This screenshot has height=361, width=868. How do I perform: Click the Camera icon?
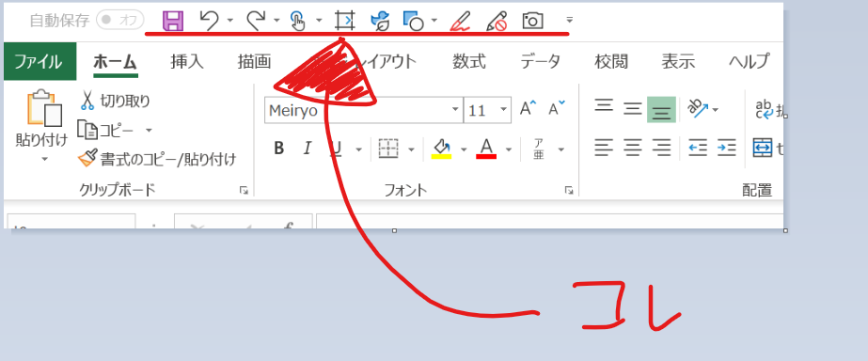coord(532,21)
